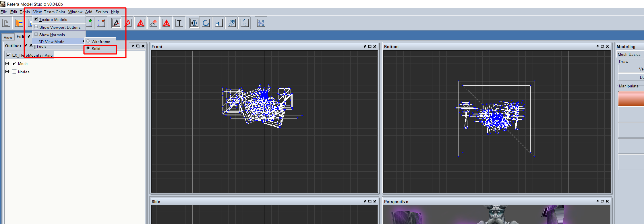Screen dimensions: 644x224
Task: Open the Team Color menu
Action: [55, 12]
